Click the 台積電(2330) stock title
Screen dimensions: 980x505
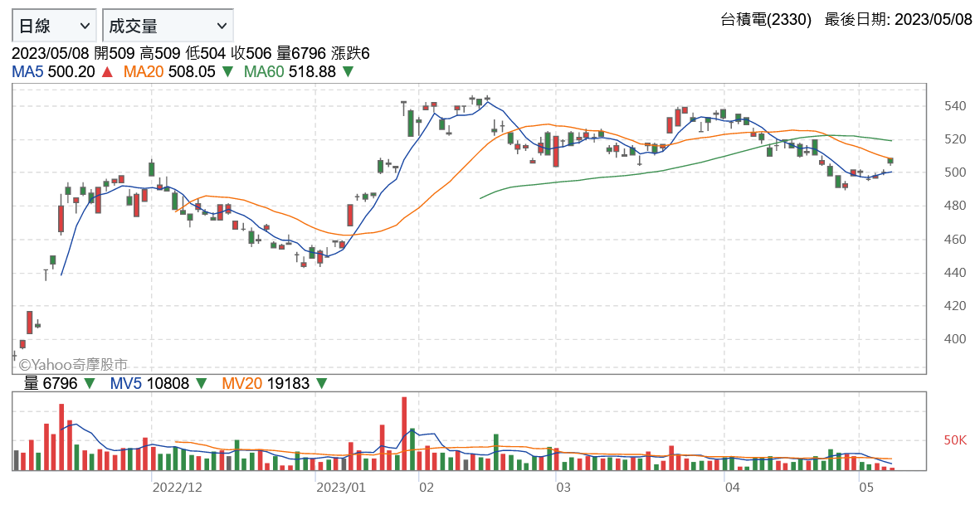pyautogui.click(x=766, y=19)
